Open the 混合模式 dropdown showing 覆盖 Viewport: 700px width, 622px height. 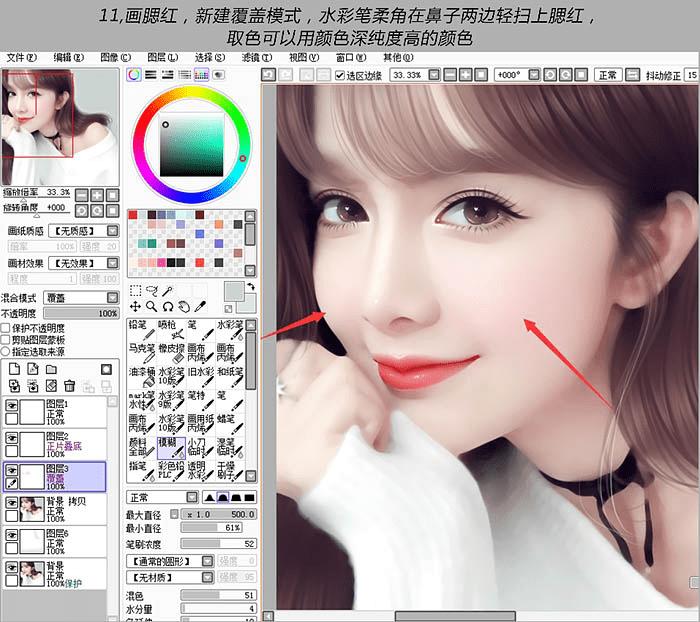81,297
